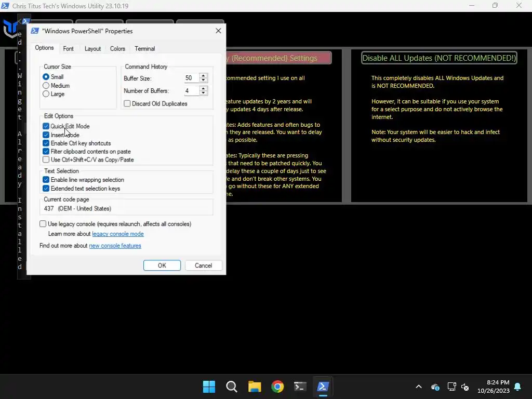Uncheck Enable Ctrl key shortcuts
This screenshot has width=532, height=399.
(x=46, y=143)
